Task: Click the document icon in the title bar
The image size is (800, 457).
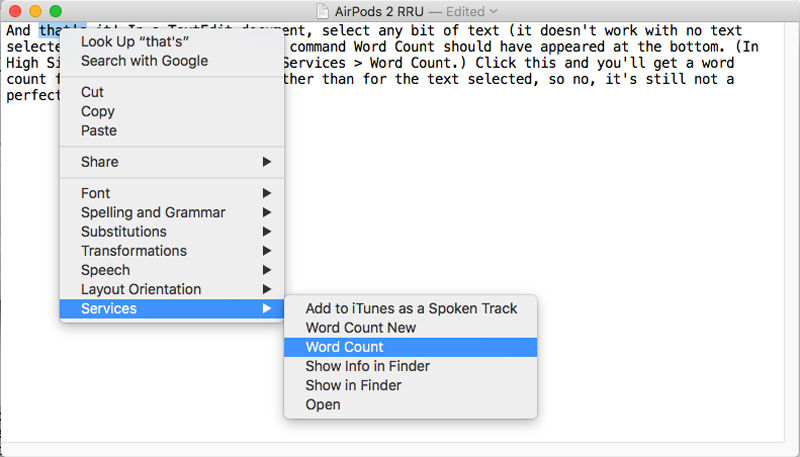Action: tap(322, 10)
